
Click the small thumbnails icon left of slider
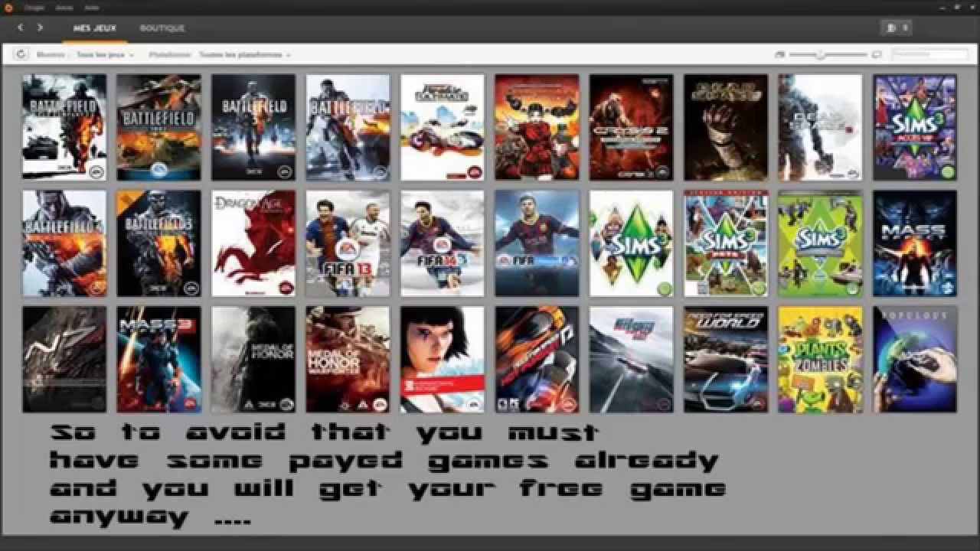tap(779, 54)
